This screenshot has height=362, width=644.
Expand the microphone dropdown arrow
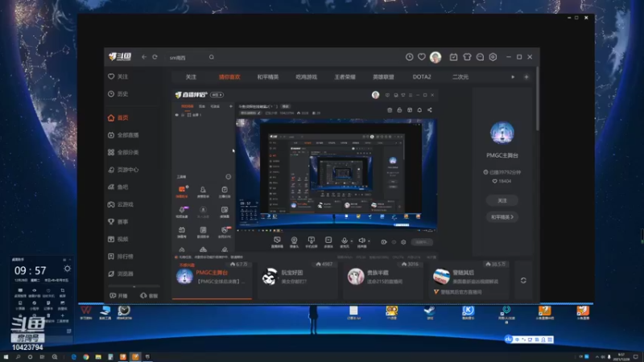tap(352, 241)
